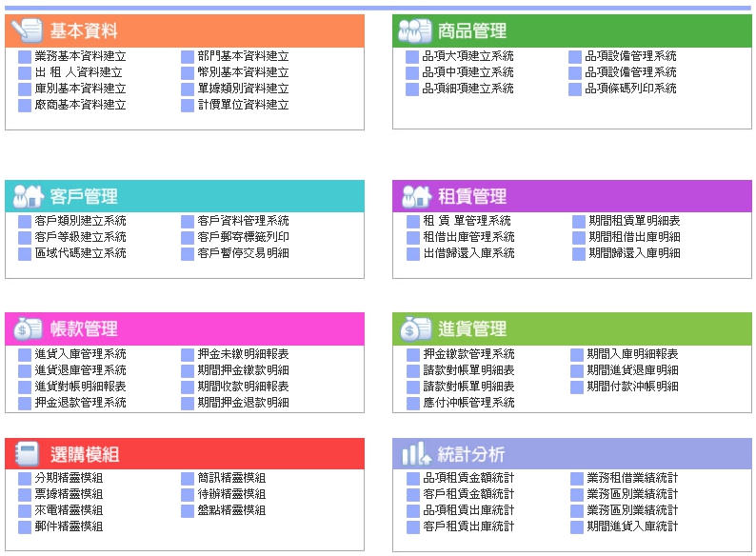Click the 客戶管理 header person-house icon
The height and width of the screenshot is (556, 756).
click(x=28, y=196)
